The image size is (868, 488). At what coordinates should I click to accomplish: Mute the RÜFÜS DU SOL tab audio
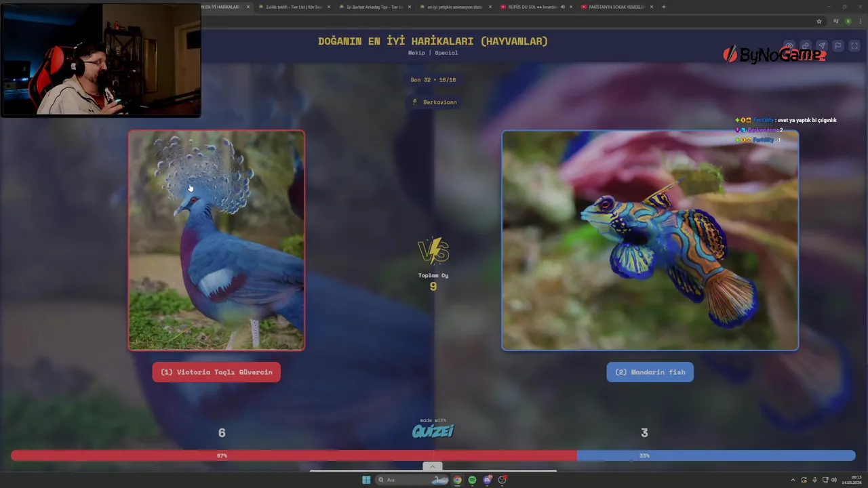point(563,7)
